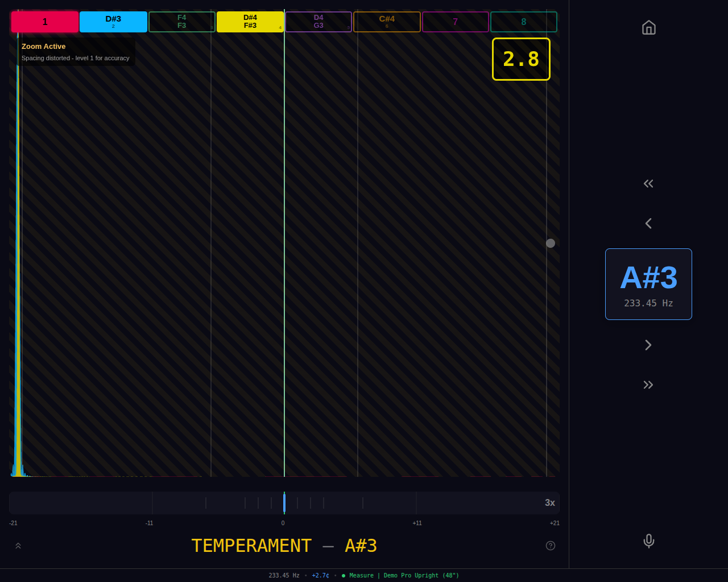Open help via the question mark icon
This screenshot has height=582, width=728.
click(550, 546)
